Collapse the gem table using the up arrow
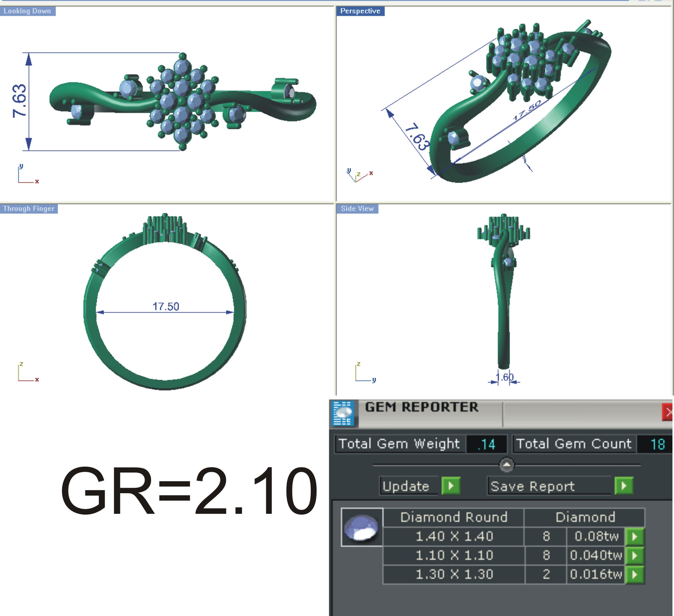Screen dimensions: 674x616 507,465
